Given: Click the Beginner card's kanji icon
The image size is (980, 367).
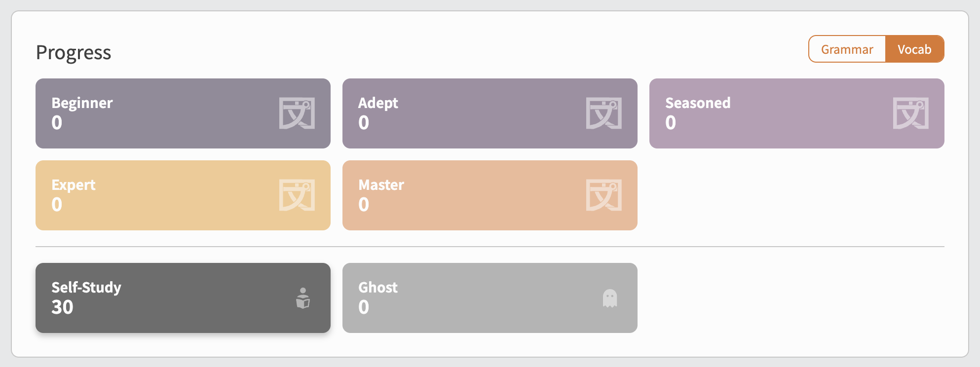Looking at the screenshot, I should tap(297, 113).
